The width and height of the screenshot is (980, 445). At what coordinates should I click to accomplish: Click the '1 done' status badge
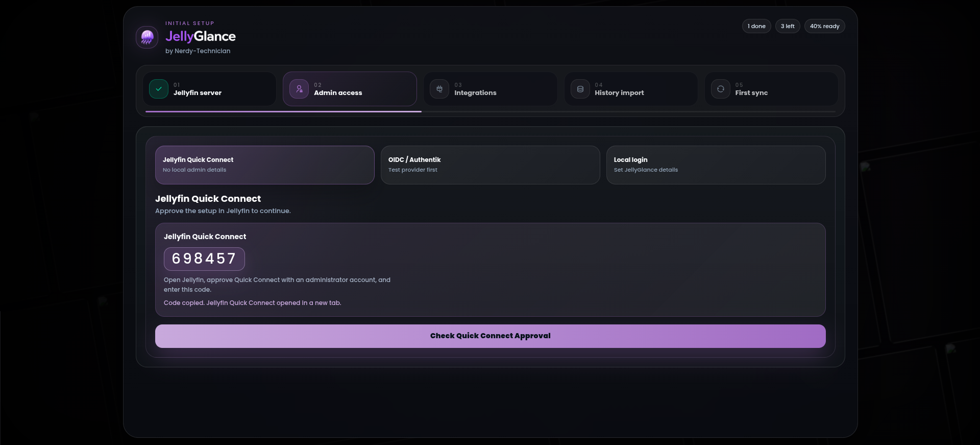(756, 26)
